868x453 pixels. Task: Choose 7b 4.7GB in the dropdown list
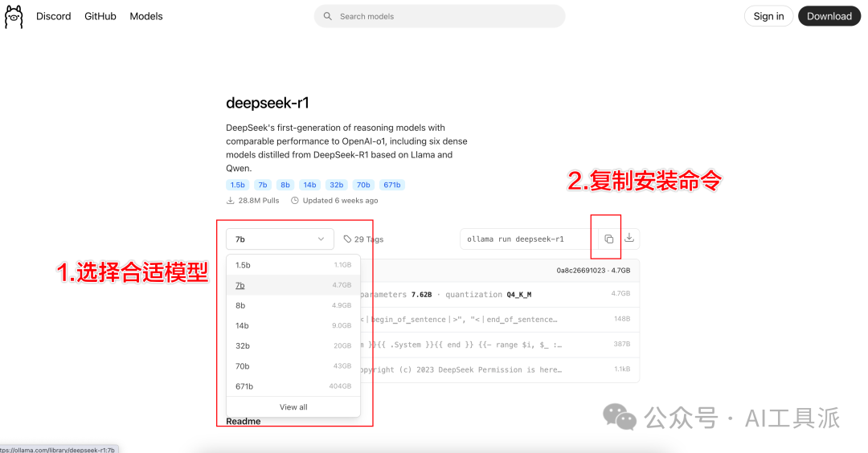pyautogui.click(x=293, y=285)
